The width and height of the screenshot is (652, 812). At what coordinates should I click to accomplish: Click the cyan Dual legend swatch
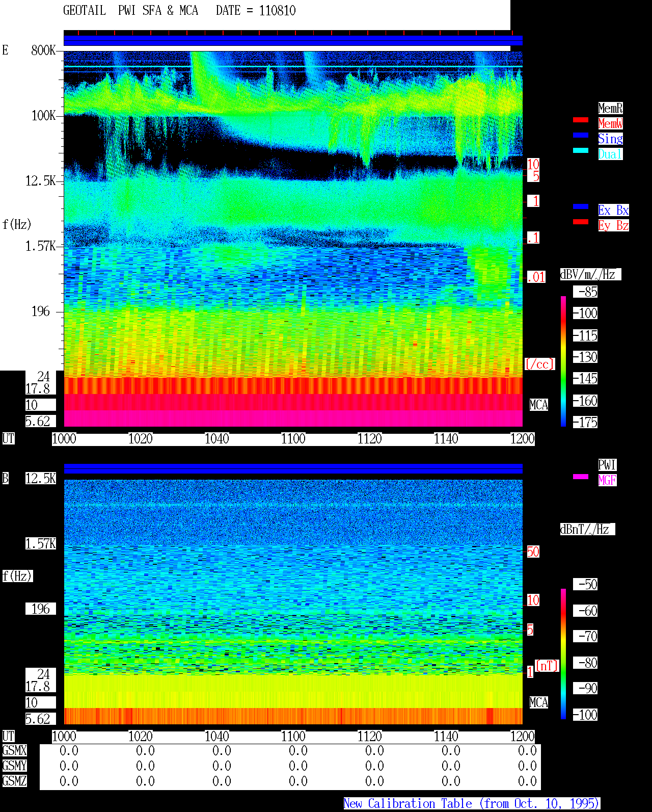[x=581, y=150]
